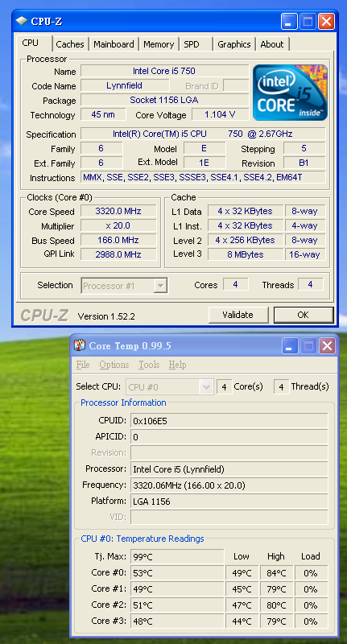347x644 pixels.
Task: Click the QPI Link value '2988.0 MHz'
Action: coord(118,254)
